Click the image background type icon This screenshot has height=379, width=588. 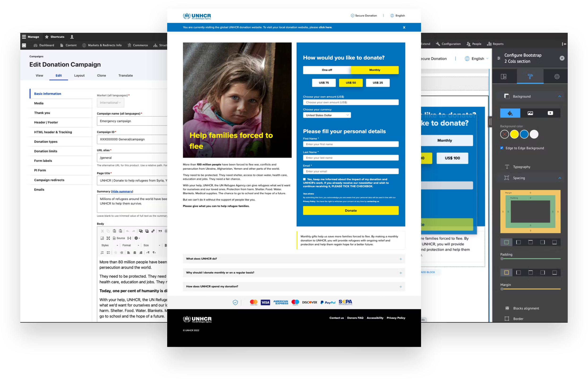(x=530, y=113)
